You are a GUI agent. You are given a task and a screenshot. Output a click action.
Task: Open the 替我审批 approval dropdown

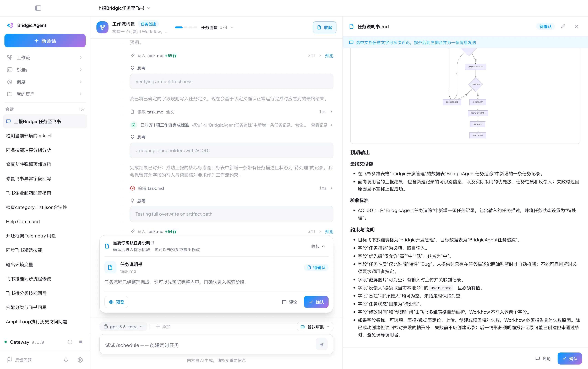point(315,327)
